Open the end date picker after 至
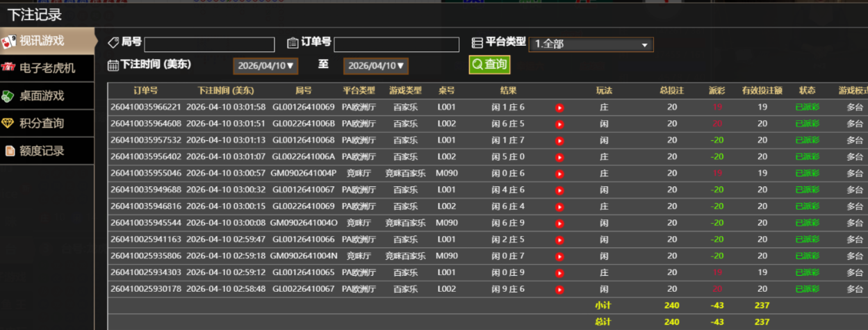The height and width of the screenshot is (330, 868). pyautogui.click(x=376, y=66)
